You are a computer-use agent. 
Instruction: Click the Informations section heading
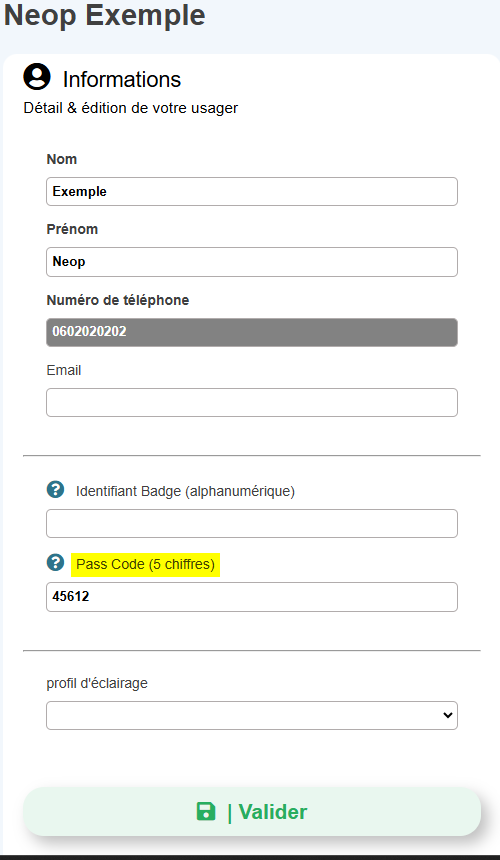coord(122,80)
